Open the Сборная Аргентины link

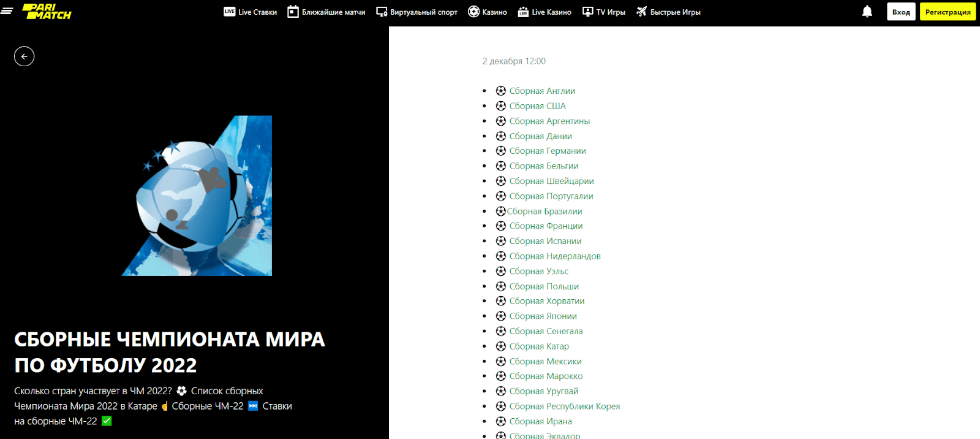tap(549, 121)
